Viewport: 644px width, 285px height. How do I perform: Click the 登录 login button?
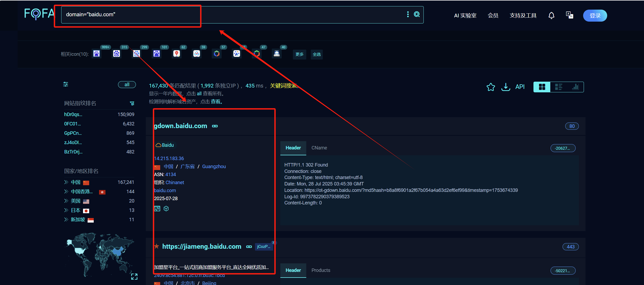(595, 15)
